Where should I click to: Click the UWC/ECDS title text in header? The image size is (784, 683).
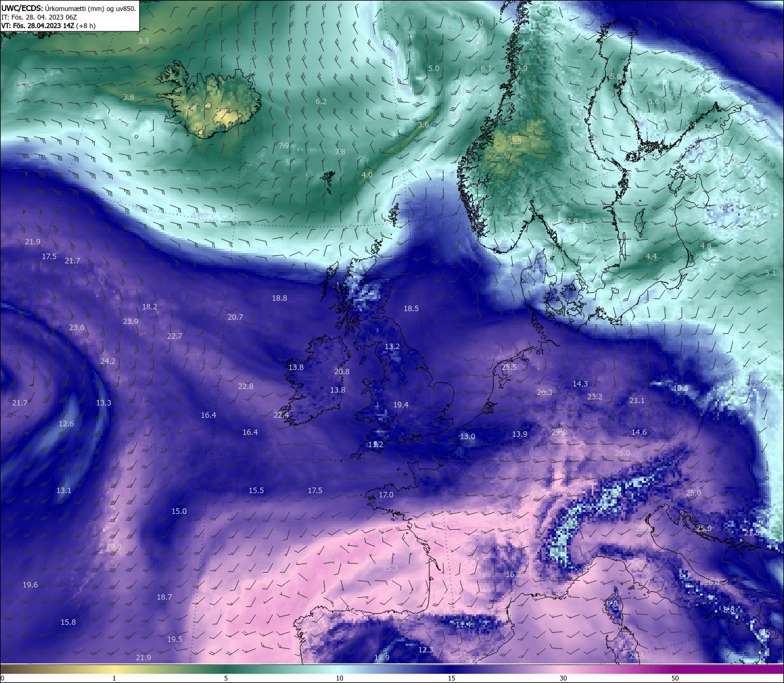click(x=23, y=8)
